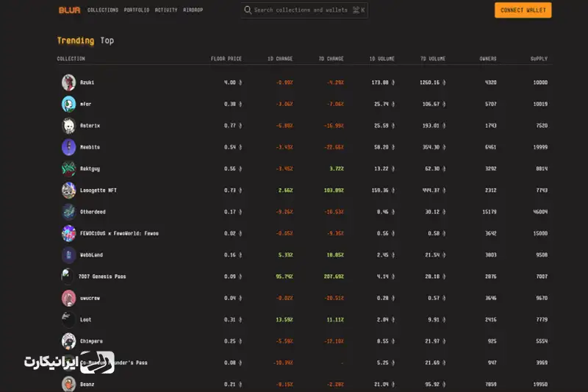Image resolution: width=588 pixels, height=392 pixels.
Task: Sort by the Owners column
Action: click(488, 59)
